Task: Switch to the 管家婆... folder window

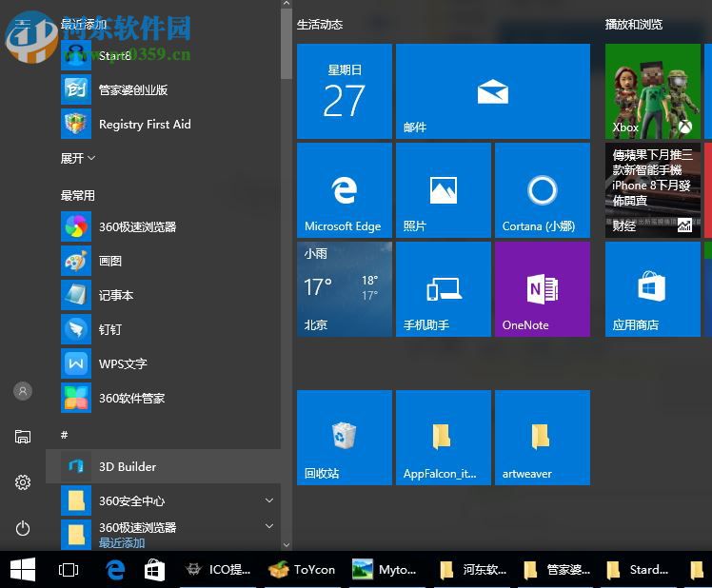Action: [x=557, y=569]
